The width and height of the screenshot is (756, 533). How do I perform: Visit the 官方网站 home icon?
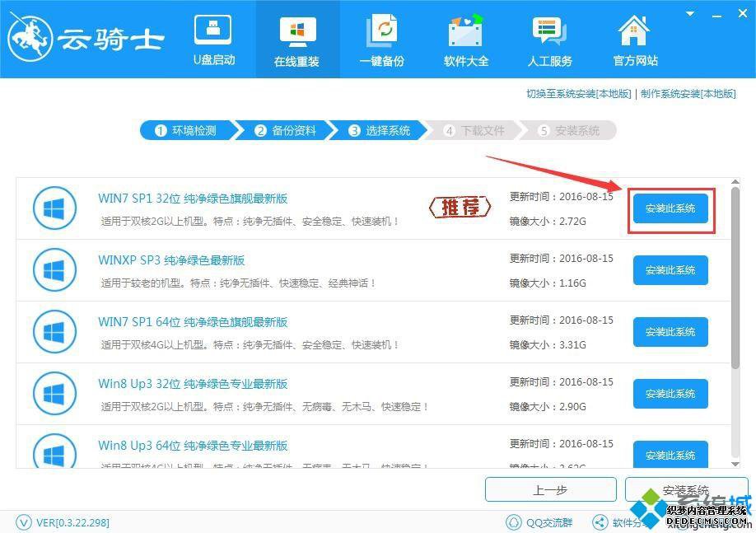coord(634,30)
